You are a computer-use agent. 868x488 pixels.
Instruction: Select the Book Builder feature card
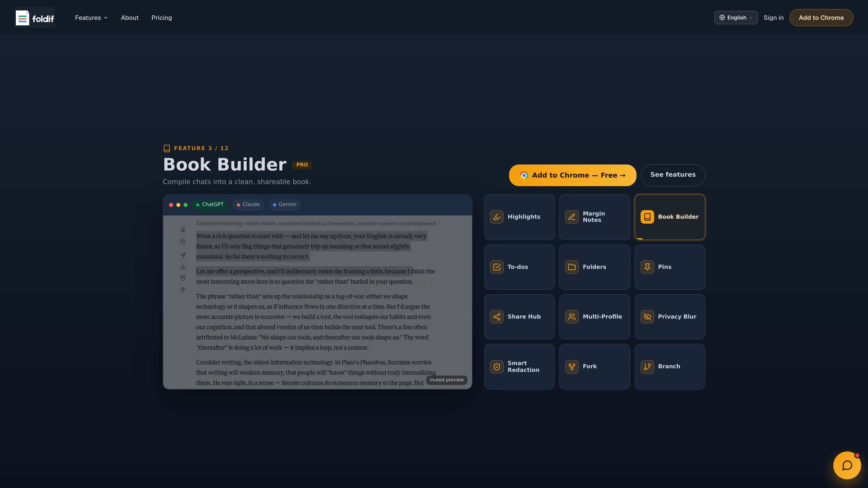(670, 217)
